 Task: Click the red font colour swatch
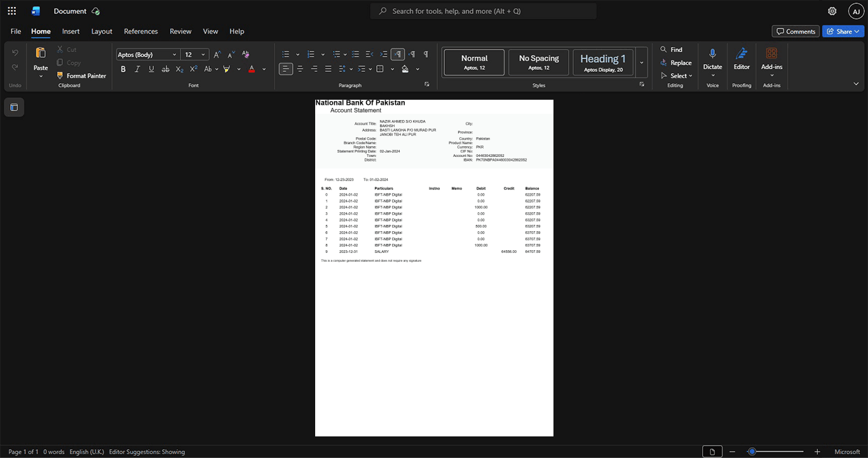click(252, 69)
